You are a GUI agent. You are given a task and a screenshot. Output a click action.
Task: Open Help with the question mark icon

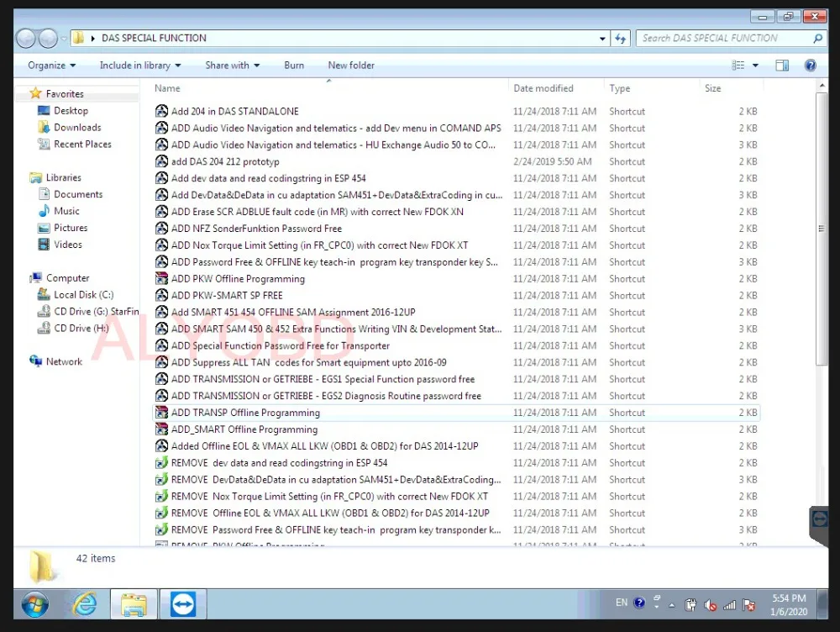(811, 66)
